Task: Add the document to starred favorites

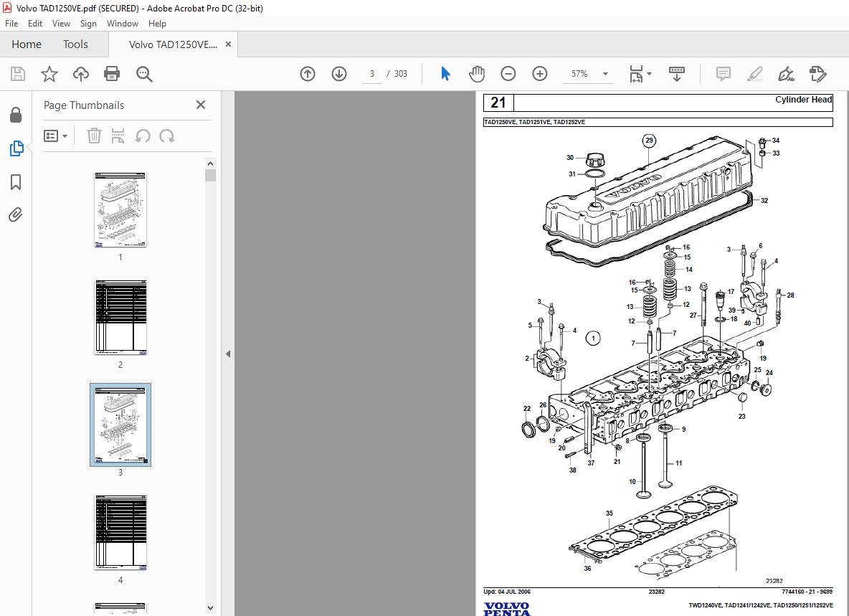Action: point(49,74)
